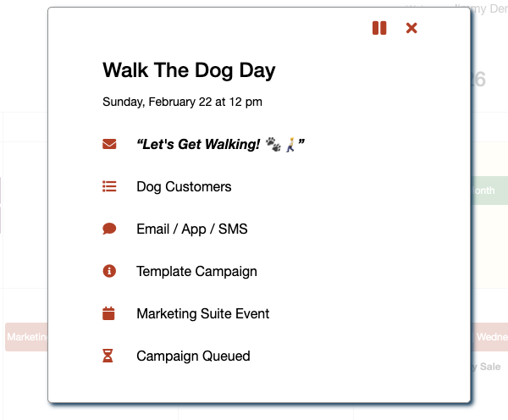Click the pink Wednesday event on calendar right
The height and width of the screenshot is (420, 508).
pyautogui.click(x=490, y=336)
